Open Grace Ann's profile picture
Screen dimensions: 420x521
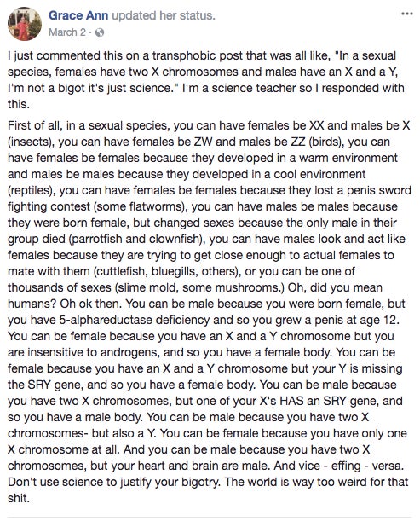(25, 24)
